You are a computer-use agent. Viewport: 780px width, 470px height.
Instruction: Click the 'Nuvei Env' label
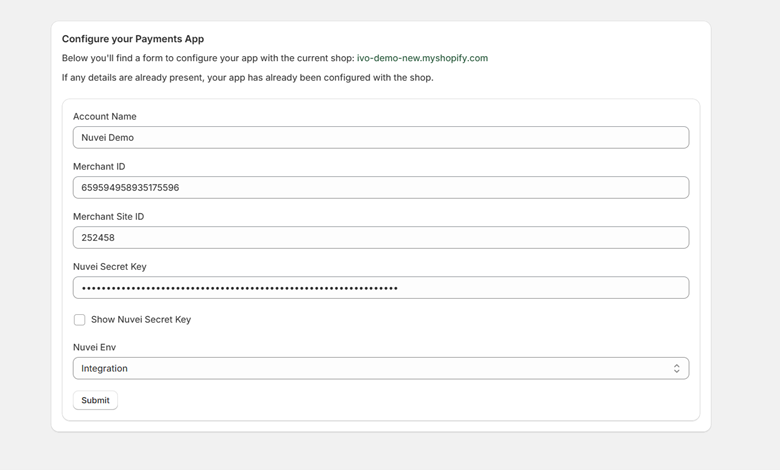click(x=95, y=347)
